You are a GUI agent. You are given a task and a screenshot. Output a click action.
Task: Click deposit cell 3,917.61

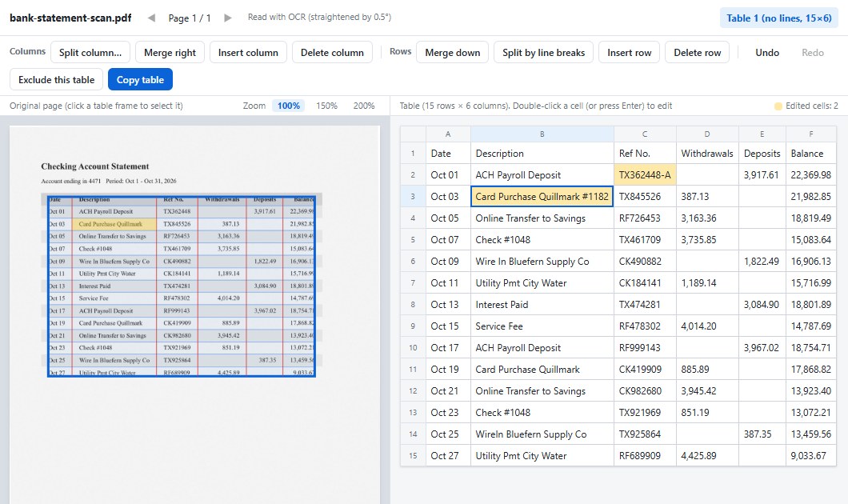pyautogui.click(x=762, y=174)
